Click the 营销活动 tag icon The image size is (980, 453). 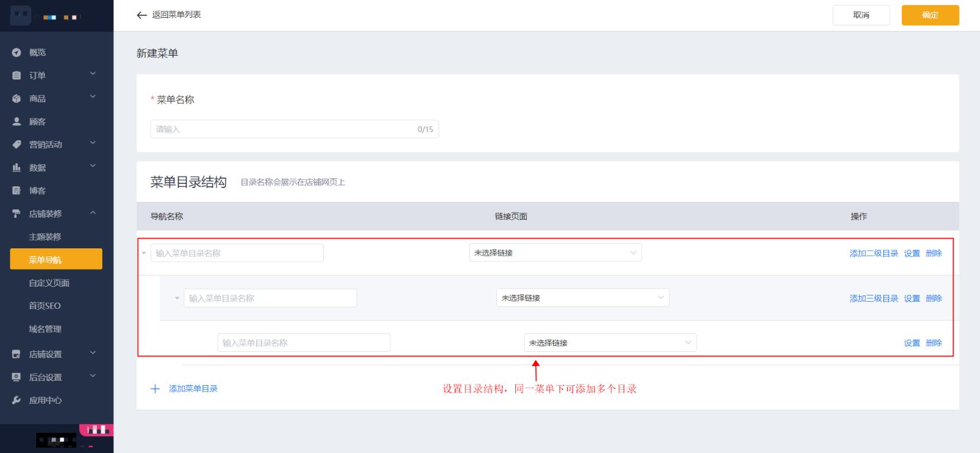tap(17, 144)
